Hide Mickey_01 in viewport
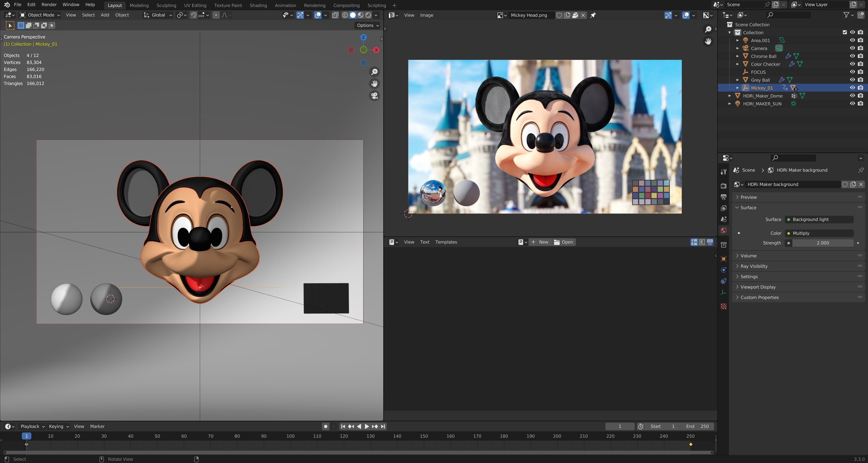Viewport: 868px width, 463px height. click(x=852, y=88)
